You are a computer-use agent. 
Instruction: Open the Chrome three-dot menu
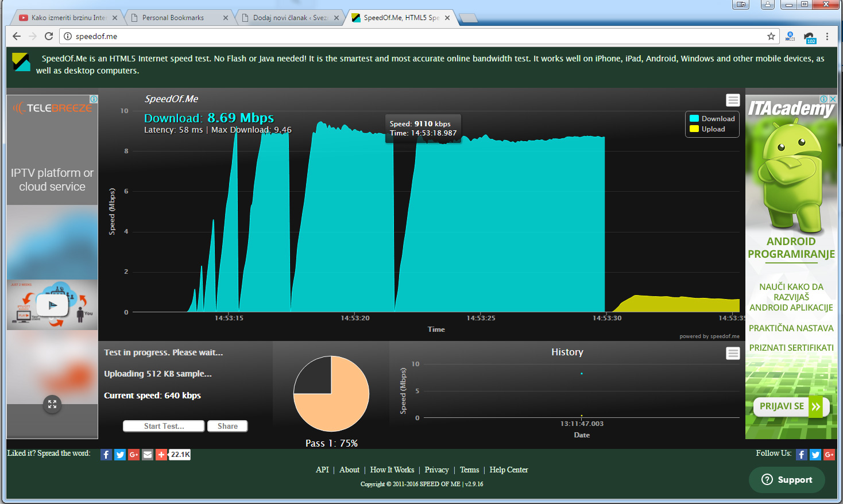coord(827,36)
